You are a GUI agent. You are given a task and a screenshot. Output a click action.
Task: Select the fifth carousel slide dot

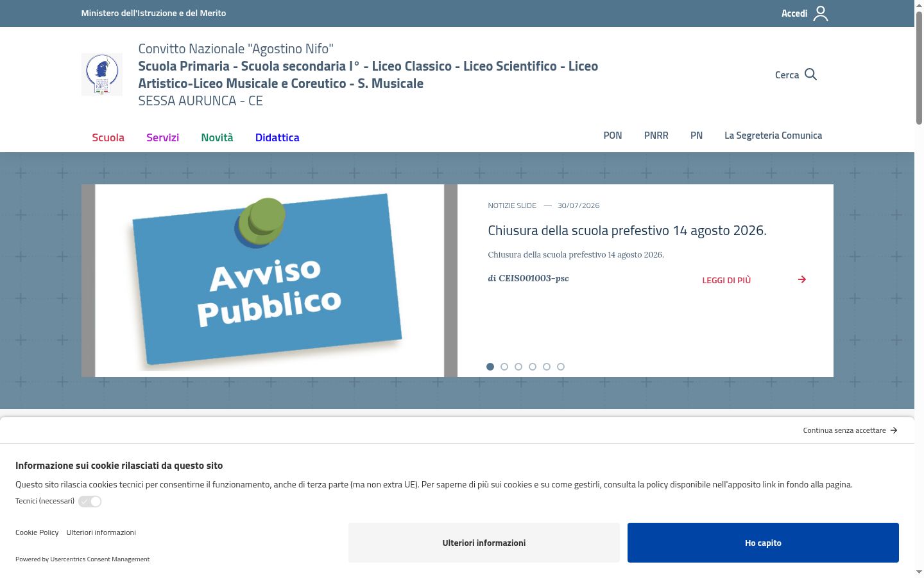(x=547, y=367)
